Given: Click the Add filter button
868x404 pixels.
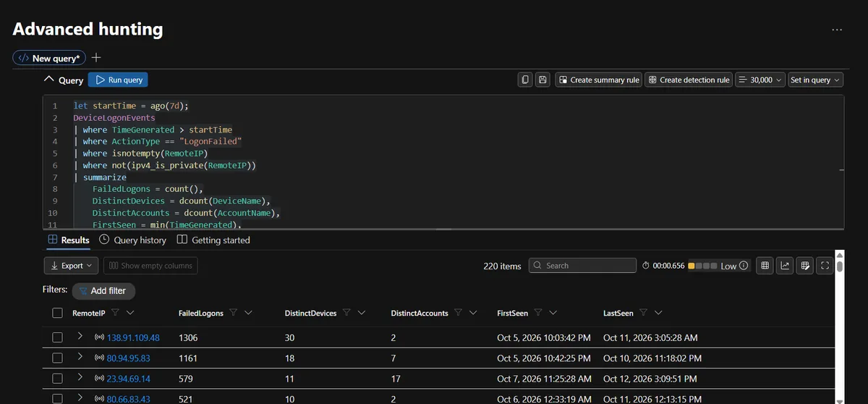Looking at the screenshot, I should (103, 290).
